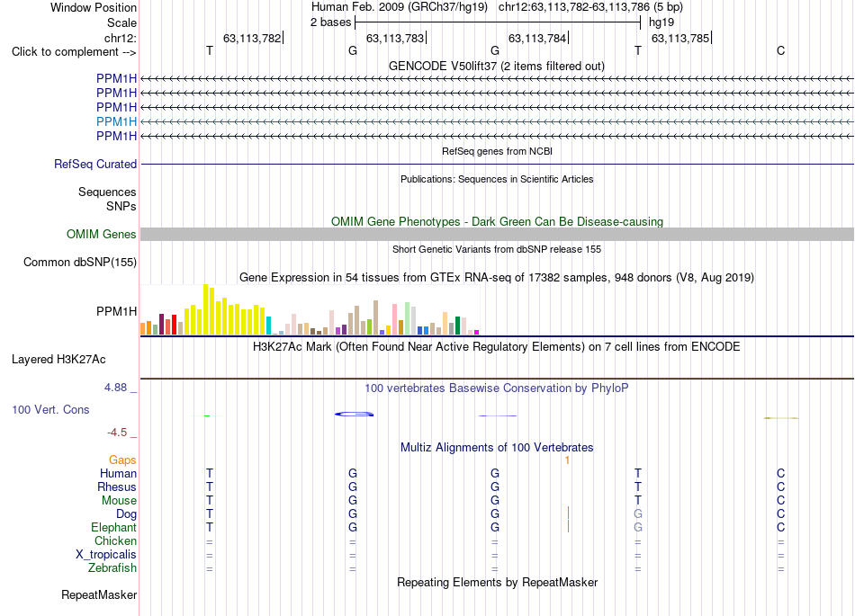Select the Human species row label
This screenshot has height=616, width=855.
(118, 473)
